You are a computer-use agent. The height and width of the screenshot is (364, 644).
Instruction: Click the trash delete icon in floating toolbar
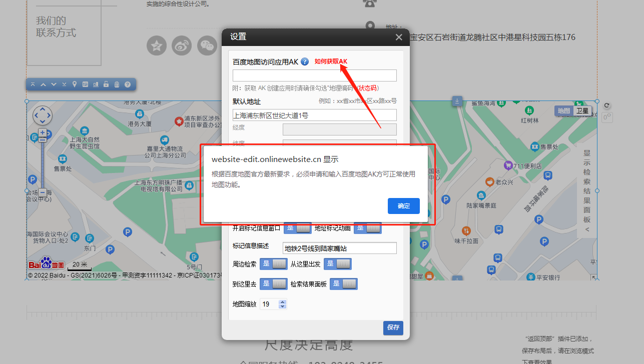tap(117, 84)
